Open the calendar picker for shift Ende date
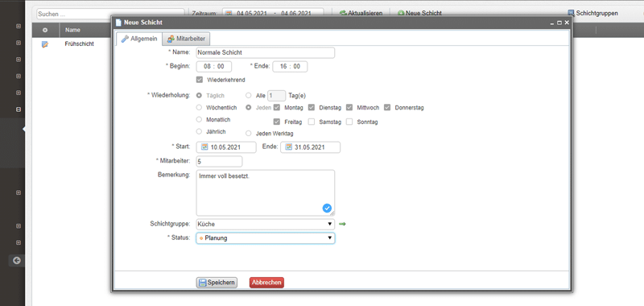This screenshot has height=306, width=644. click(288, 147)
